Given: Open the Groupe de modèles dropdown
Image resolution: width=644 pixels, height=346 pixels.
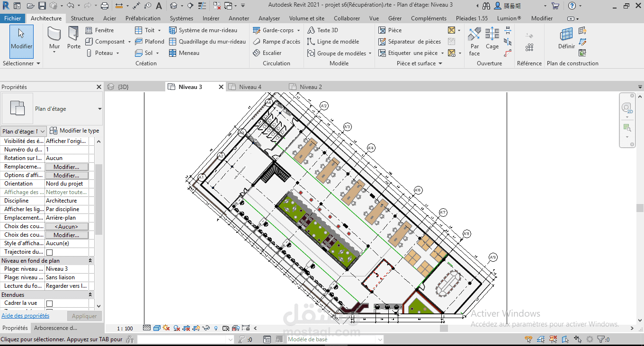Looking at the screenshot, I should 370,53.
